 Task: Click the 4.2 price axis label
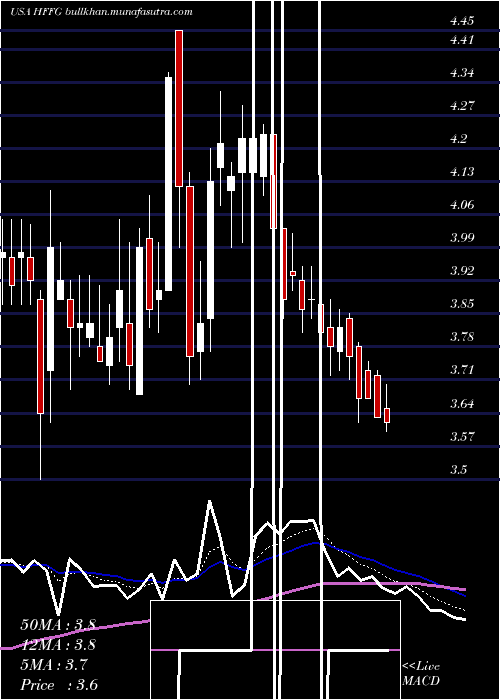pyautogui.click(x=458, y=139)
